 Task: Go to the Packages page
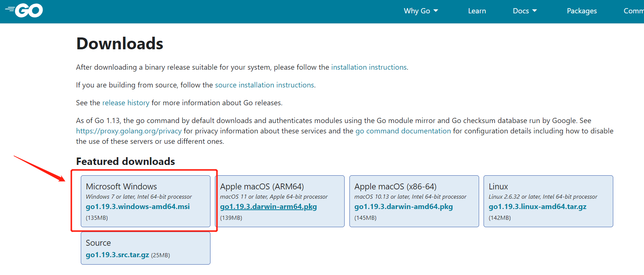pyautogui.click(x=582, y=11)
